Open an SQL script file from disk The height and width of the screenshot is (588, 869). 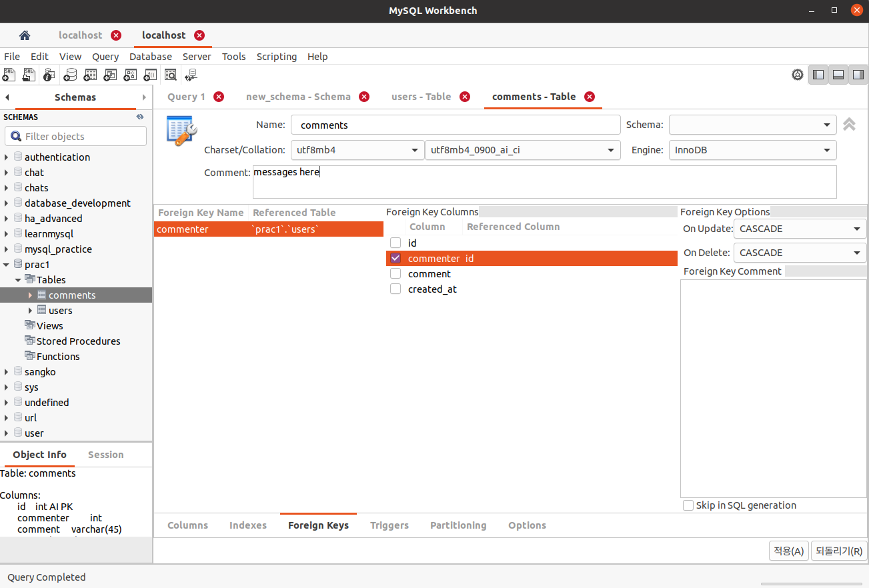29,75
